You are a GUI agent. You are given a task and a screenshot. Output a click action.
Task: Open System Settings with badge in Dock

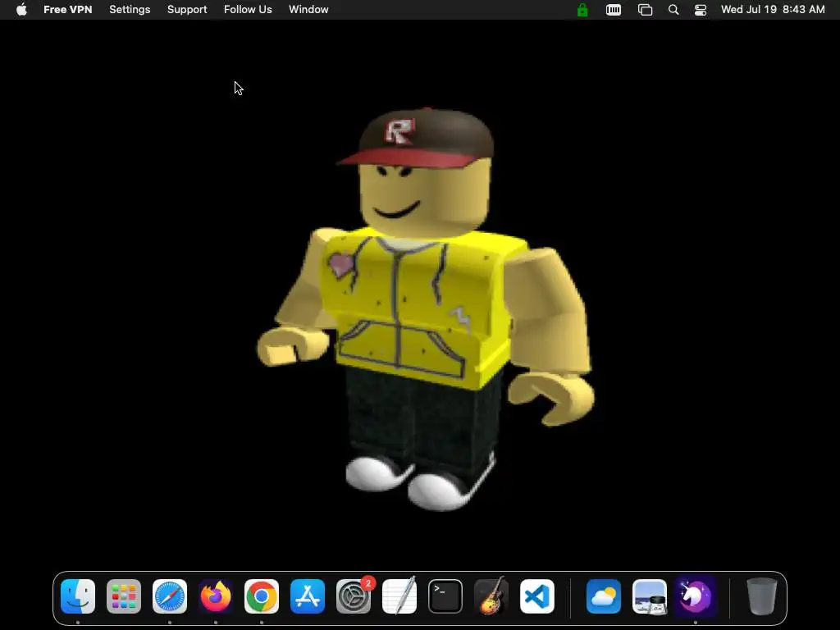coord(354,596)
